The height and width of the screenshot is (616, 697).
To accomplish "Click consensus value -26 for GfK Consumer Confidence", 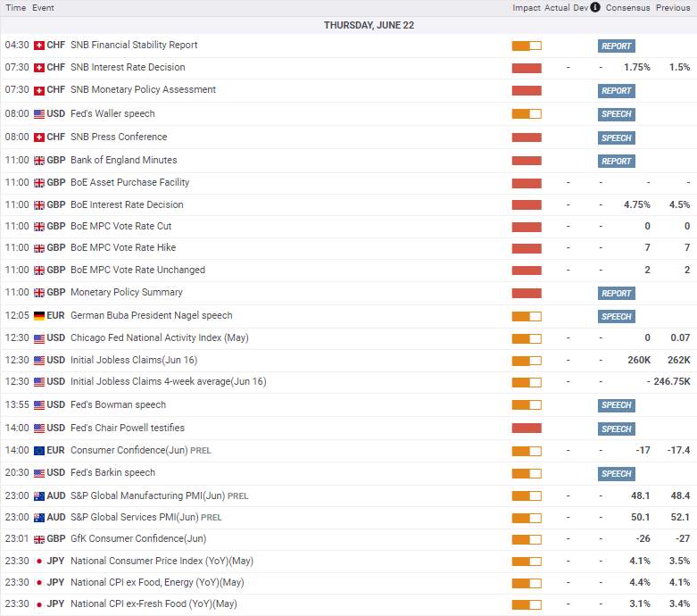I will 643,538.
